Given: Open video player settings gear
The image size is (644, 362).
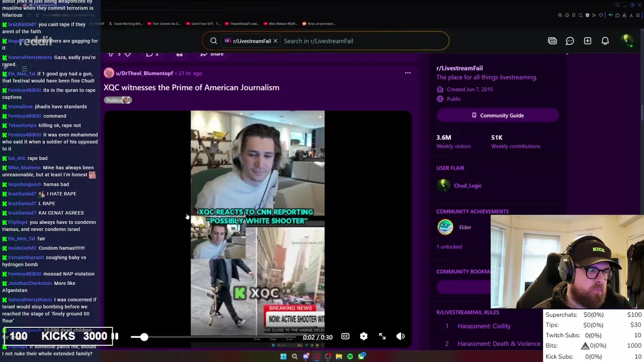Looking at the screenshot, I should (364, 336).
